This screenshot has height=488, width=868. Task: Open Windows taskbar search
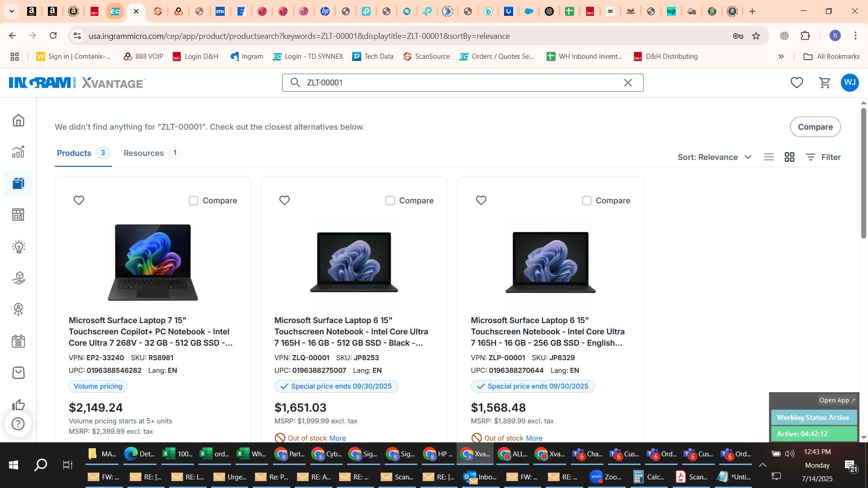(x=41, y=465)
